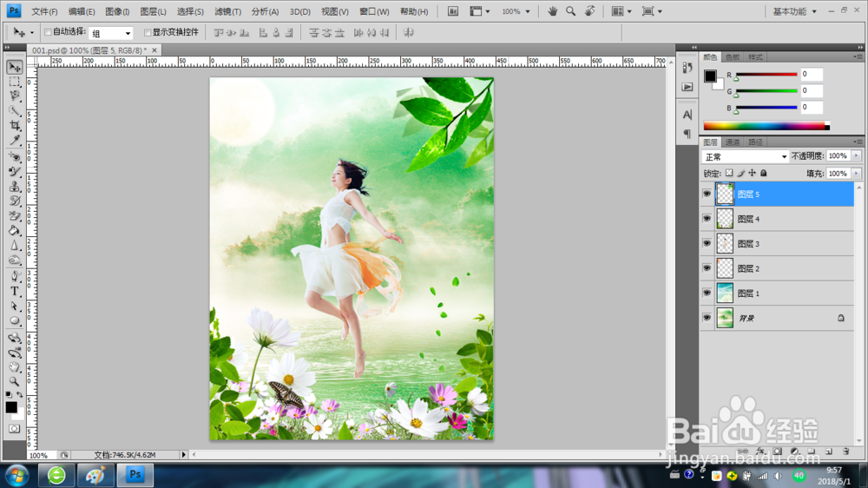Open the 正常 blend mode dropdown

(x=745, y=157)
